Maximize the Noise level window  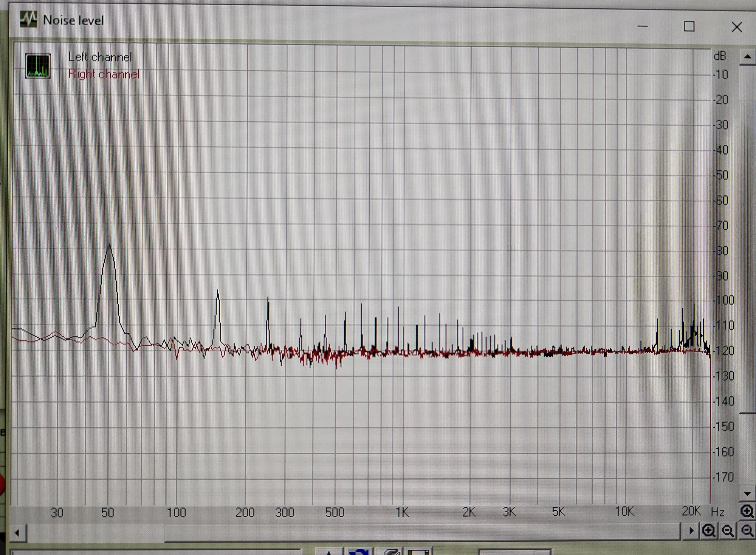(x=689, y=26)
